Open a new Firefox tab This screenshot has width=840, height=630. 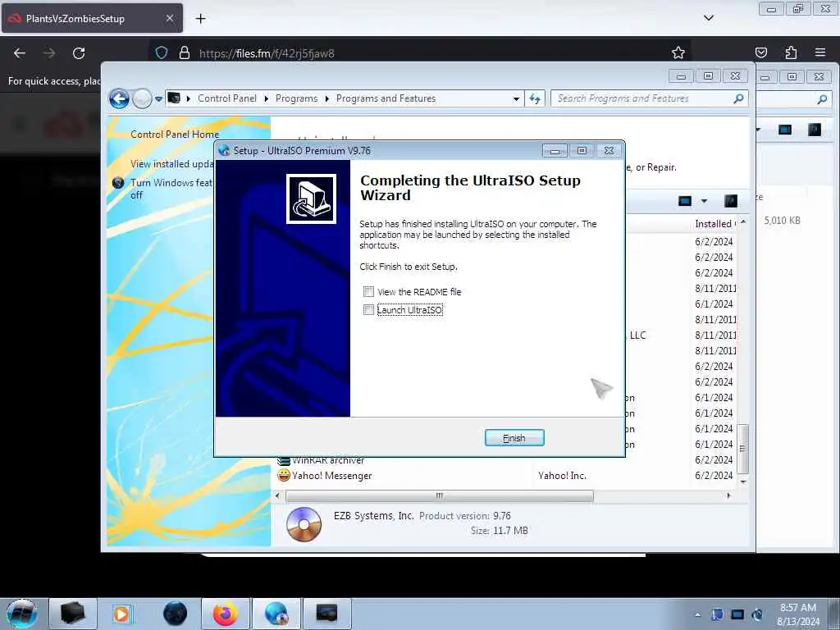pyautogui.click(x=200, y=19)
